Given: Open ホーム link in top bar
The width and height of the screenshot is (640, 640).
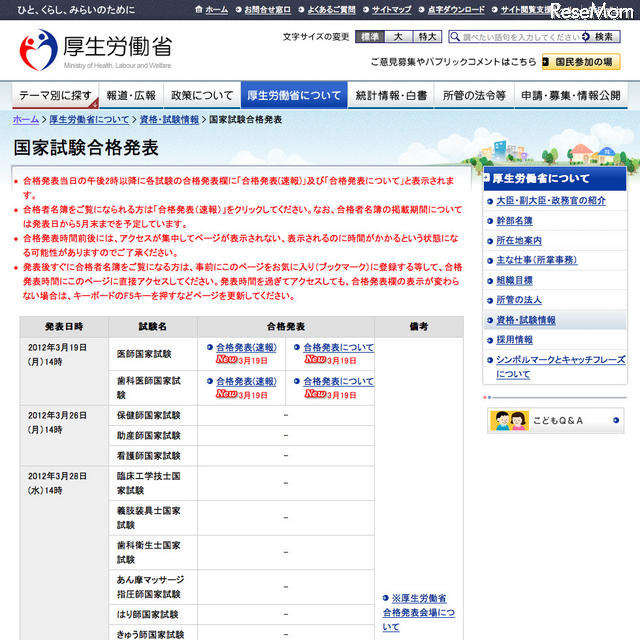Looking at the screenshot, I should click(217, 9).
